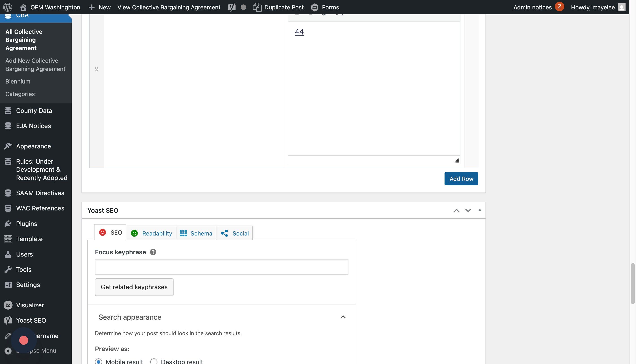Image resolution: width=636 pixels, height=364 pixels.
Task: Collapse the Search appearance section
Action: tap(343, 317)
